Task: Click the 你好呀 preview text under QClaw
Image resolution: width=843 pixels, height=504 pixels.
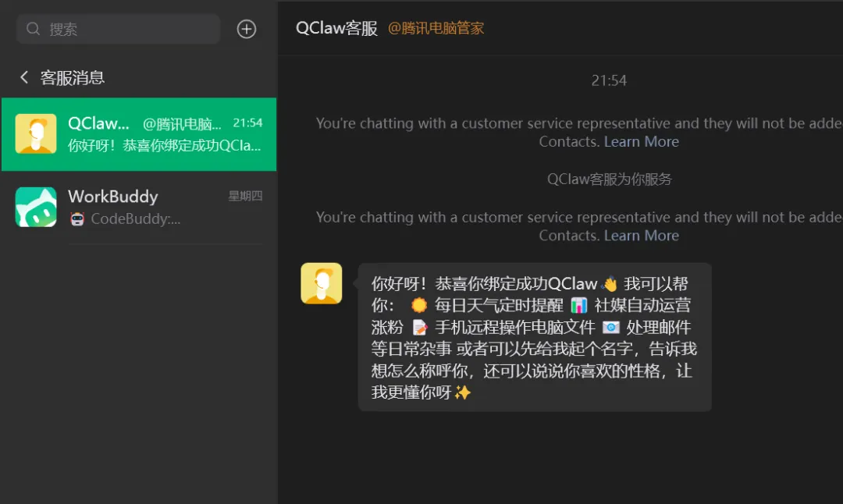Action: tap(164, 146)
